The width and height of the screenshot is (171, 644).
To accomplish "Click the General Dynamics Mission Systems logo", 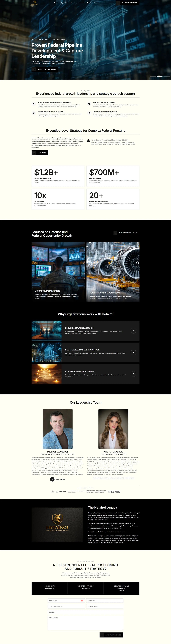I will (x=76, y=491).
